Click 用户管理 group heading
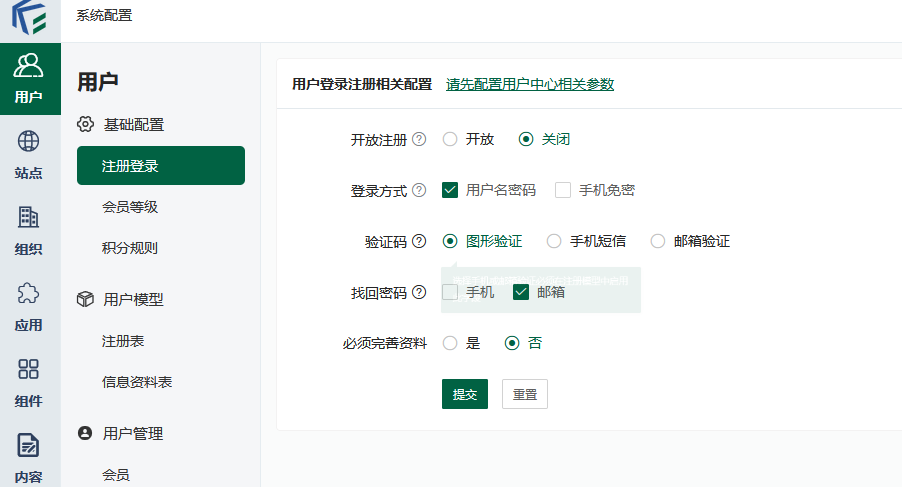 pyautogui.click(x=133, y=433)
